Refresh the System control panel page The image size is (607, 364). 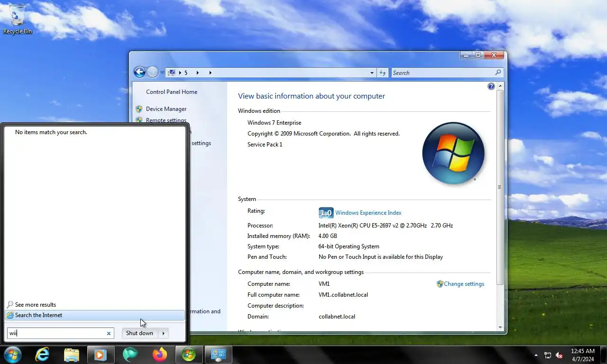[383, 73]
